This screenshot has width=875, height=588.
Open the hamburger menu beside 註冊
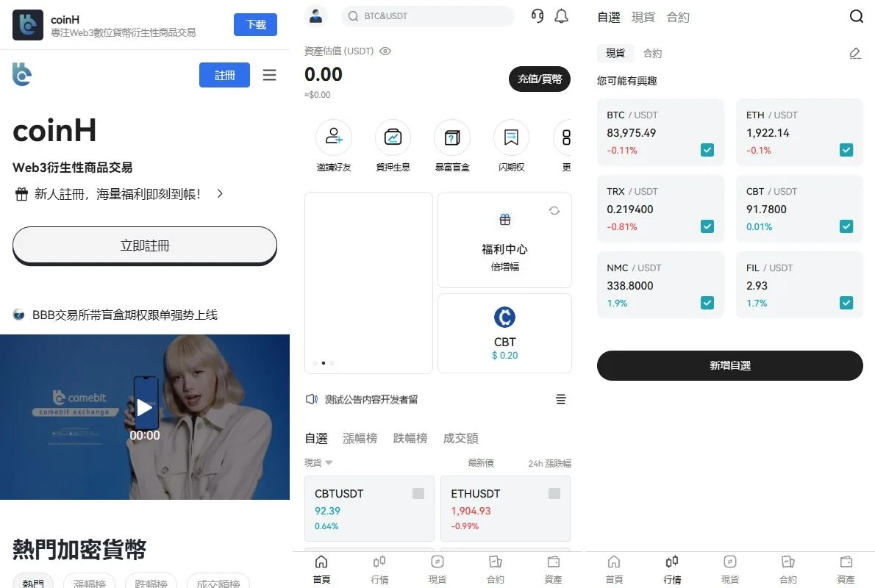(x=269, y=74)
